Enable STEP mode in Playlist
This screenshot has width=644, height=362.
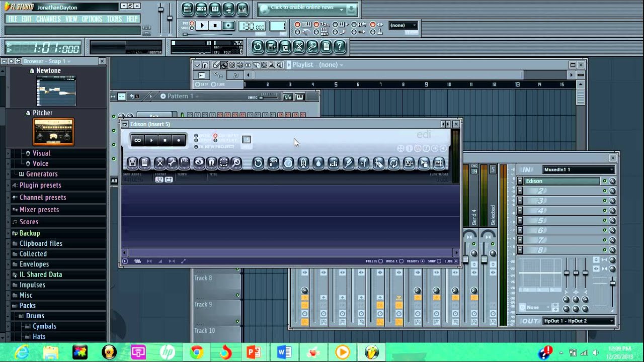[x=197, y=84]
